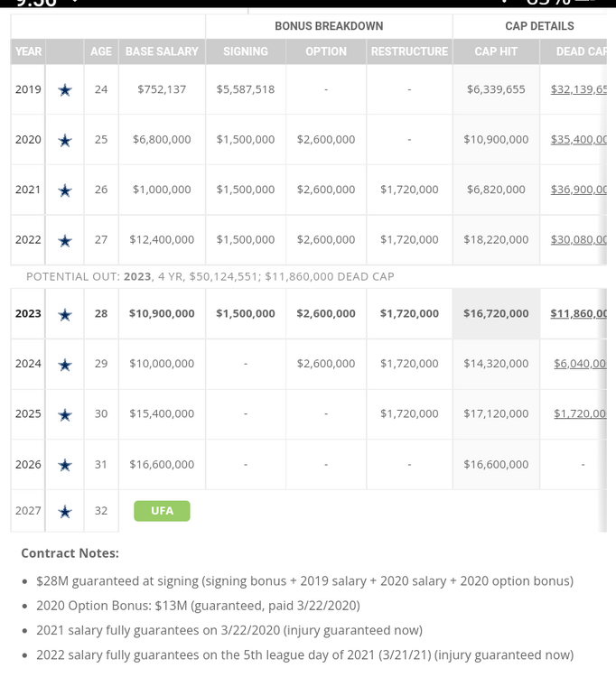Click the highlighted 2023 cap hit $16,720,000 cell
The width and height of the screenshot is (616, 677).
pyautogui.click(x=496, y=313)
